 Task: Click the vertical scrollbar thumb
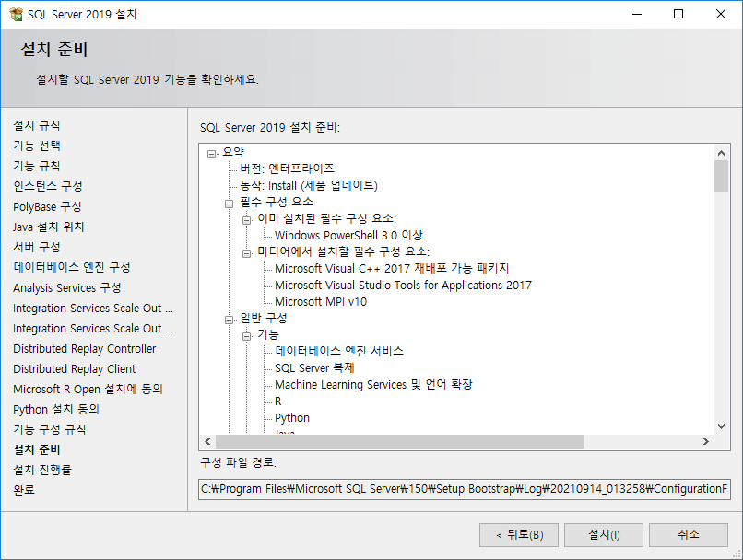(721, 176)
